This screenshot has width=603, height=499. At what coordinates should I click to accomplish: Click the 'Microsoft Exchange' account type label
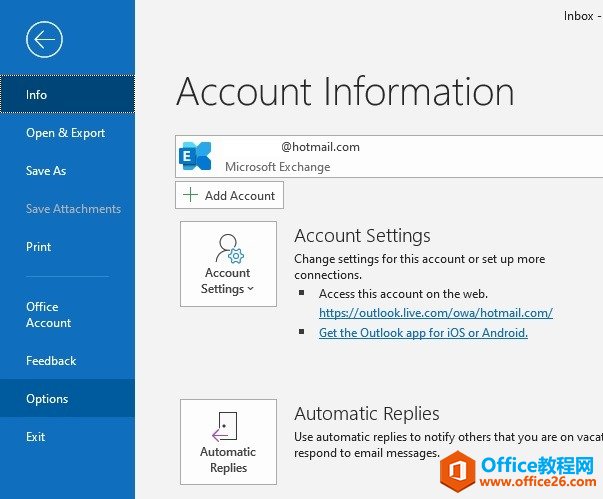pos(278,167)
